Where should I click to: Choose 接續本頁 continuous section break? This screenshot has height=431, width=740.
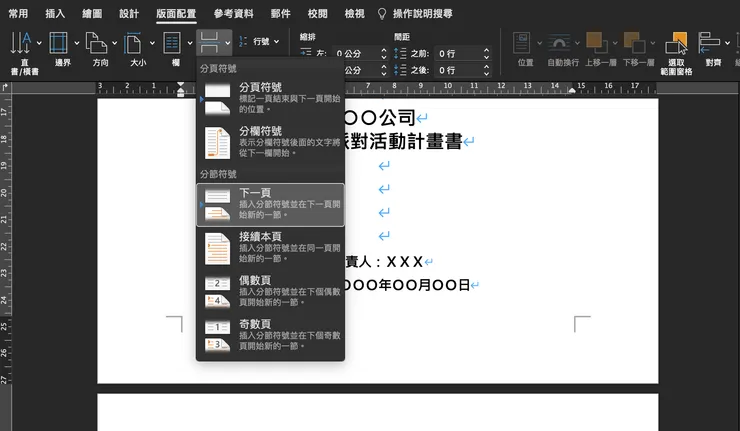pos(270,247)
